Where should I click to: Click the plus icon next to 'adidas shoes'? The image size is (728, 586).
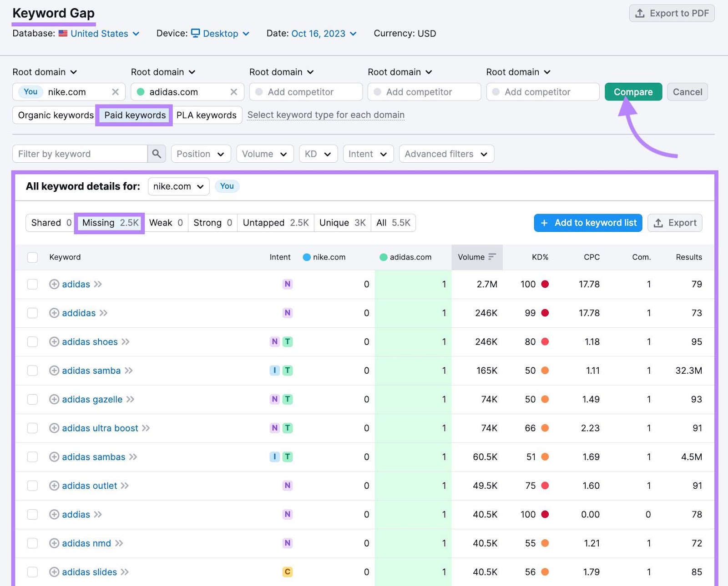click(x=54, y=341)
